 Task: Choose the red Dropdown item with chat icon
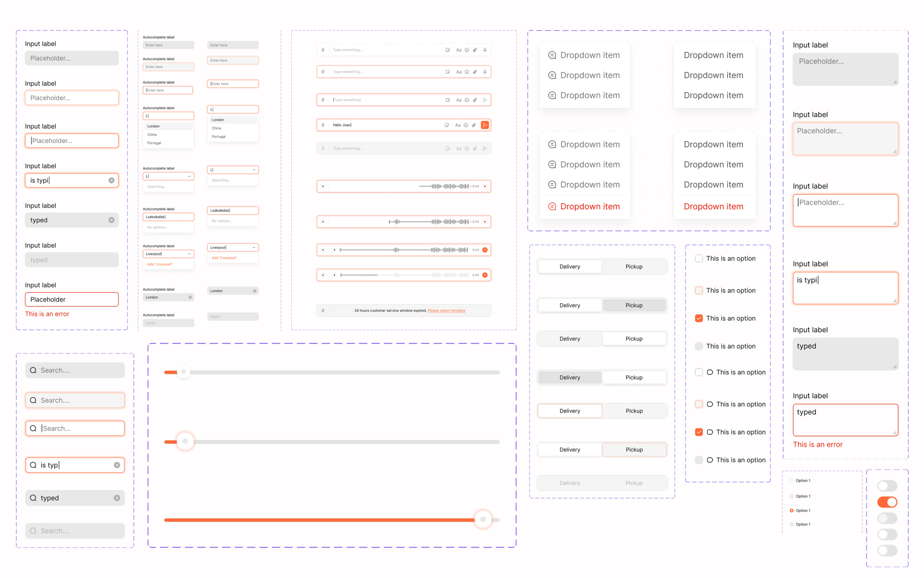tap(584, 206)
